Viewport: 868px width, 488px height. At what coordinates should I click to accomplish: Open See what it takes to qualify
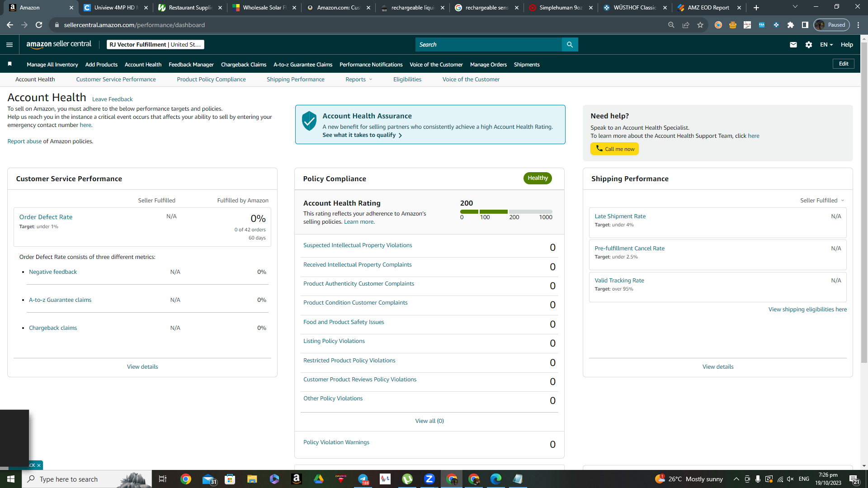(362, 135)
